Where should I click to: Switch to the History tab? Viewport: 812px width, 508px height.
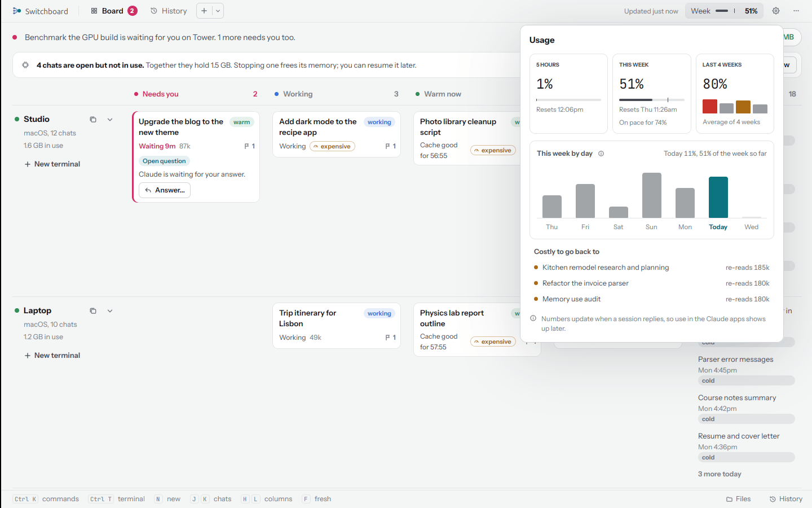169,11
